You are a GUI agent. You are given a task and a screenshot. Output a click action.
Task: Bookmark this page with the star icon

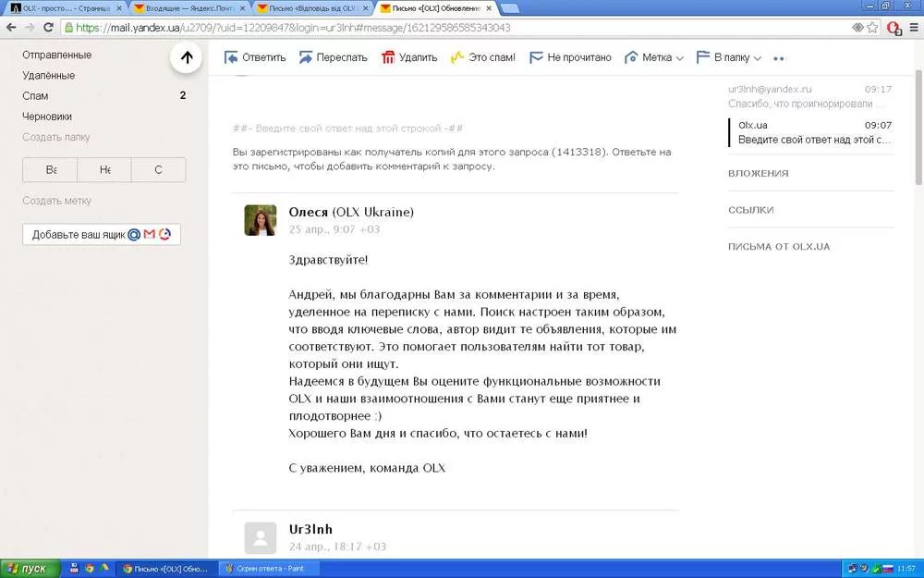(872, 27)
